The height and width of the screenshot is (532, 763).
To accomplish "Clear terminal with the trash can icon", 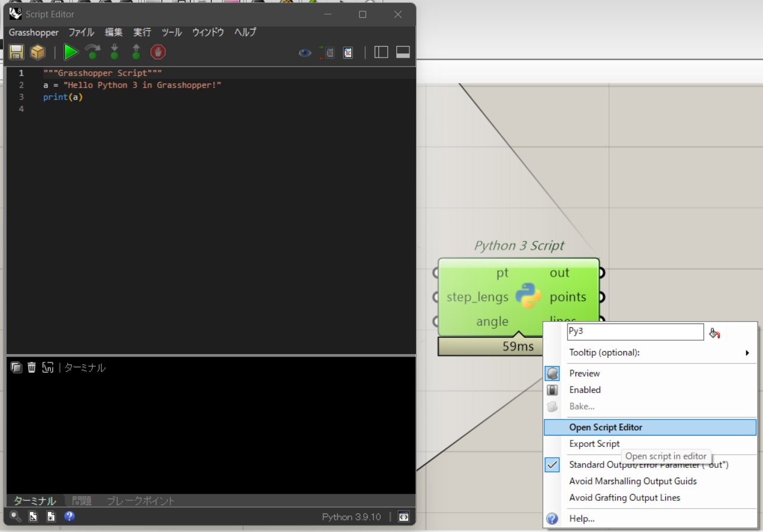I will (32, 367).
